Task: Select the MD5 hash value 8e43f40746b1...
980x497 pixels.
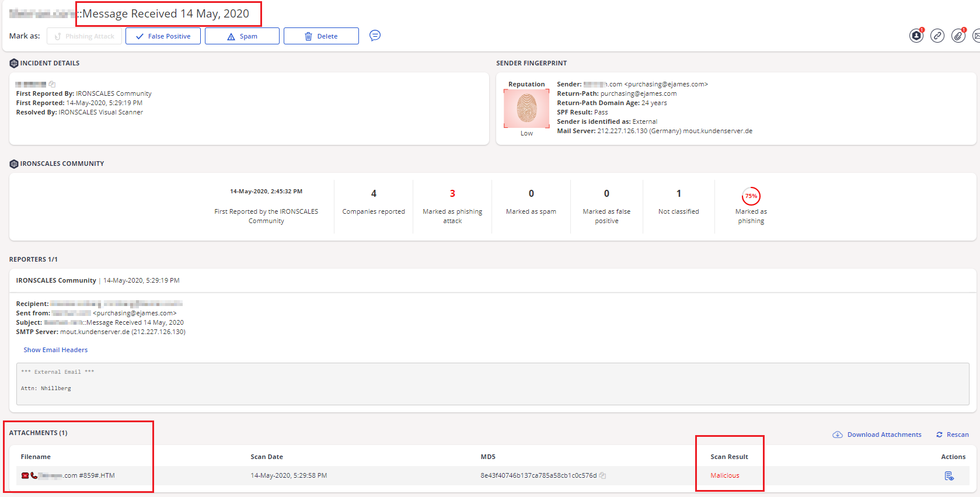Action: pos(538,475)
